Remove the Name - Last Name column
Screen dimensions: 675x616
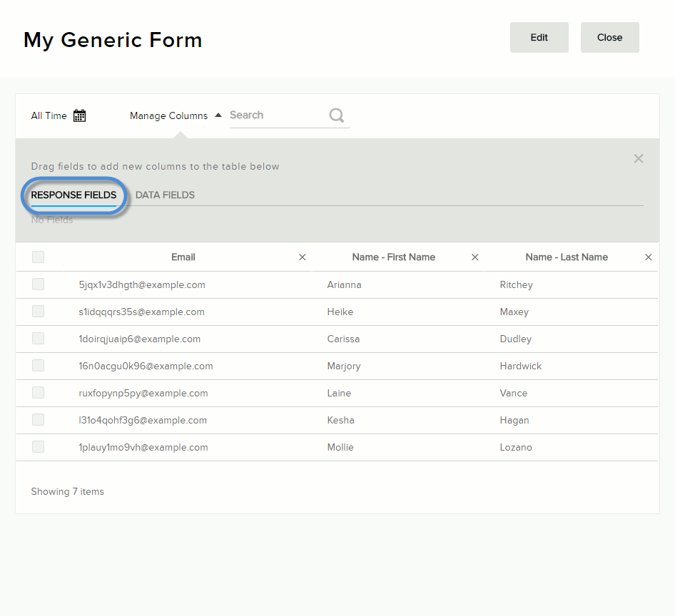point(649,257)
